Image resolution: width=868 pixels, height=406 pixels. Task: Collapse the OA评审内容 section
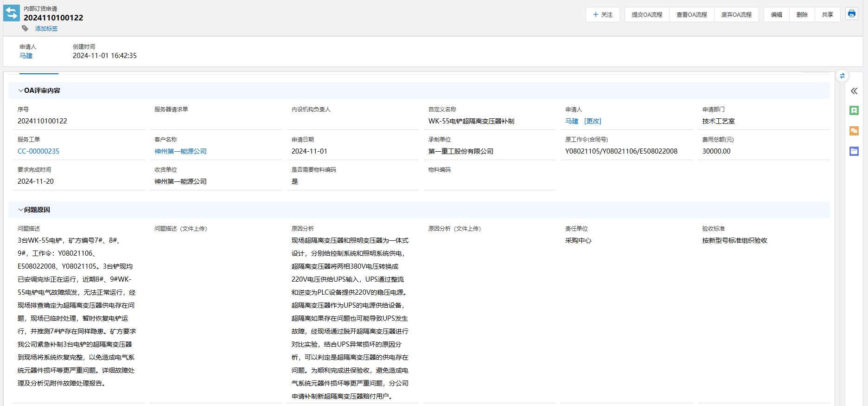click(x=21, y=90)
